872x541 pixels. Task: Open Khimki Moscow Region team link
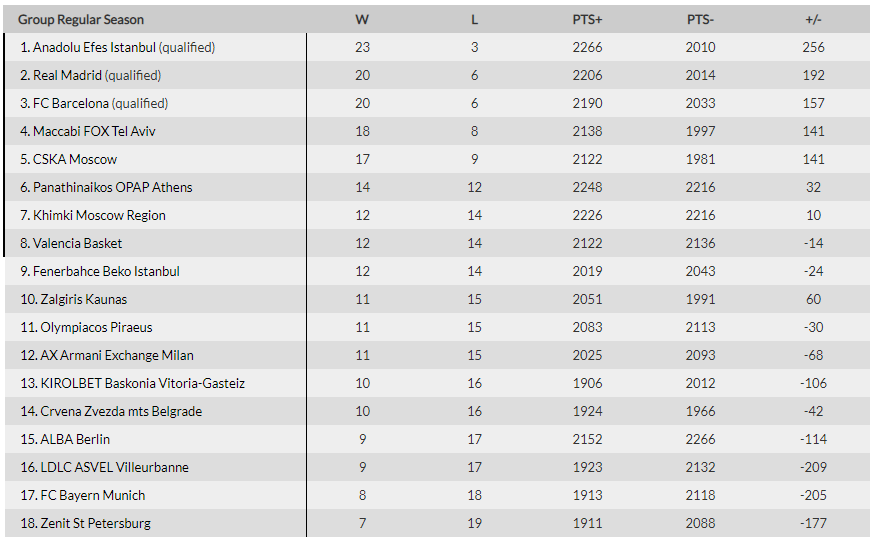[x=99, y=215]
